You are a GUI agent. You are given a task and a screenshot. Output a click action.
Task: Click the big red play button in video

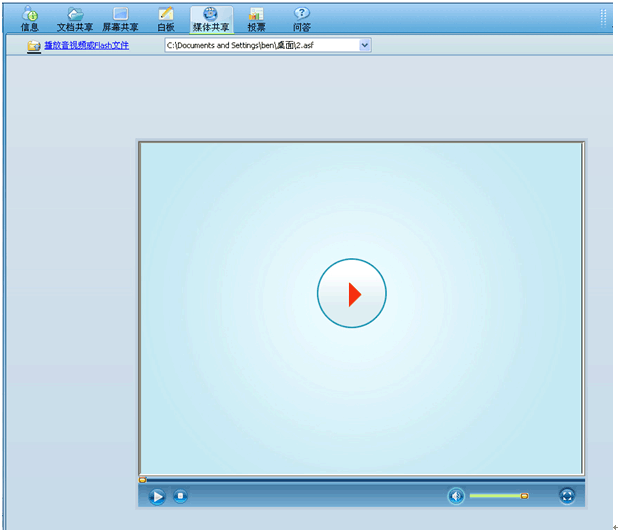(x=352, y=293)
